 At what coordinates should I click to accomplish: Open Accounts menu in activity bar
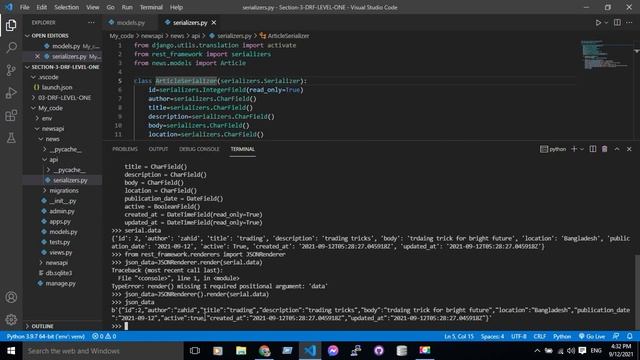point(11,297)
